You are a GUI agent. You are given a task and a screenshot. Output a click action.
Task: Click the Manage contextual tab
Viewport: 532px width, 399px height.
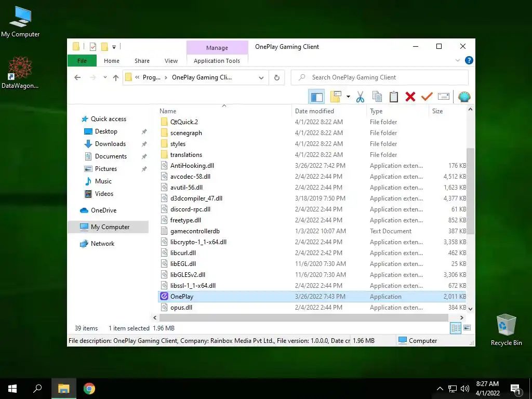217,48
